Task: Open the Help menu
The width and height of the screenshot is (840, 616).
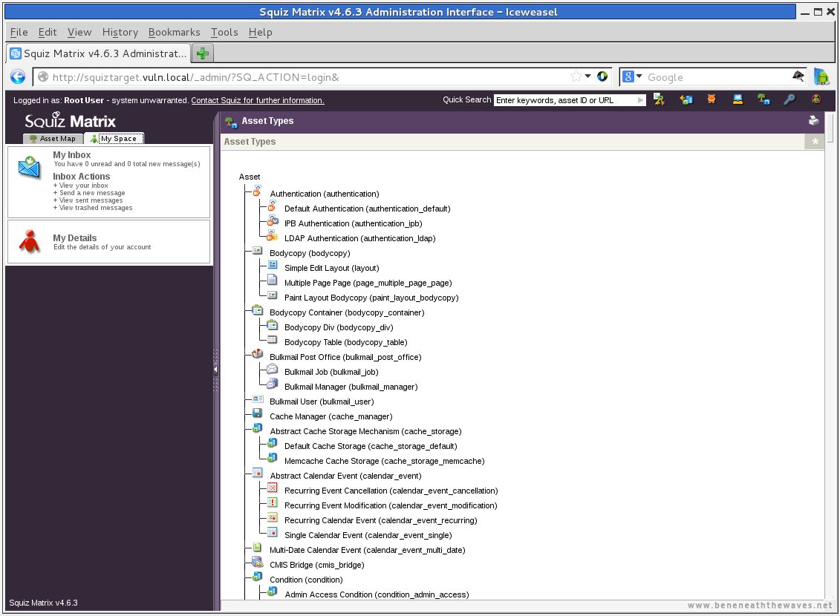Action: (261, 32)
